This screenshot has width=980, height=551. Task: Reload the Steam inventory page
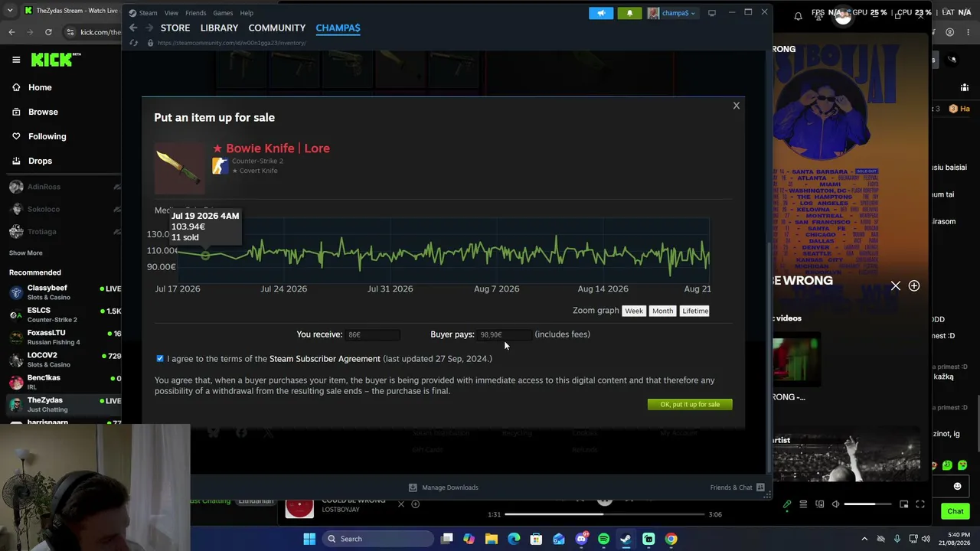133,43
